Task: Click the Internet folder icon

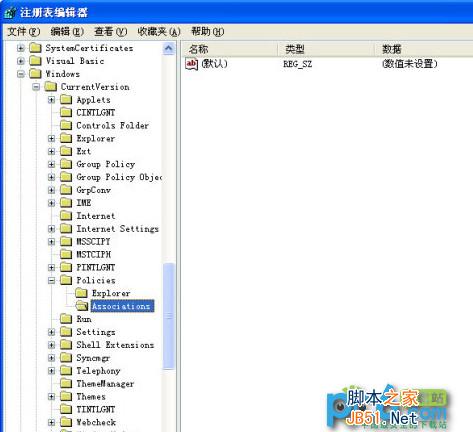Action: coord(66,216)
